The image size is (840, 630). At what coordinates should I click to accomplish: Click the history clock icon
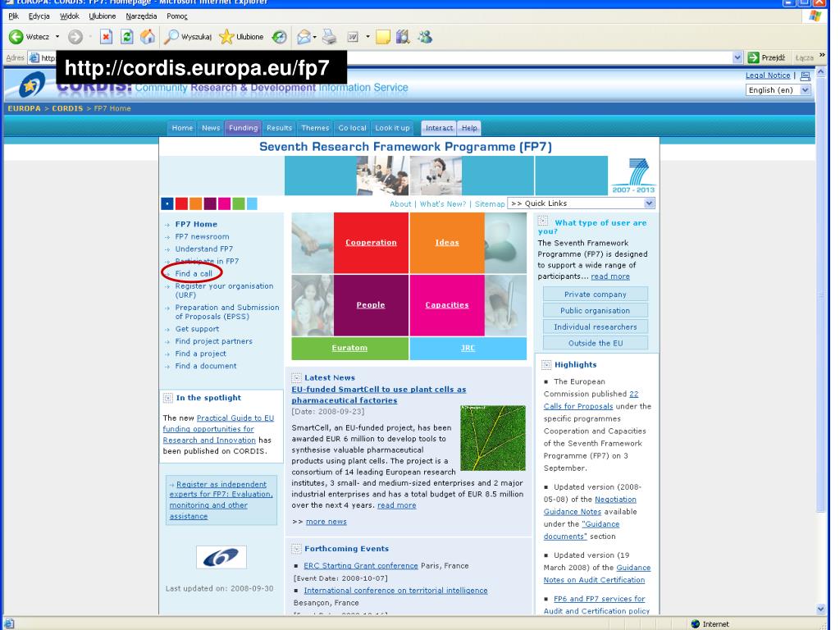click(279, 36)
